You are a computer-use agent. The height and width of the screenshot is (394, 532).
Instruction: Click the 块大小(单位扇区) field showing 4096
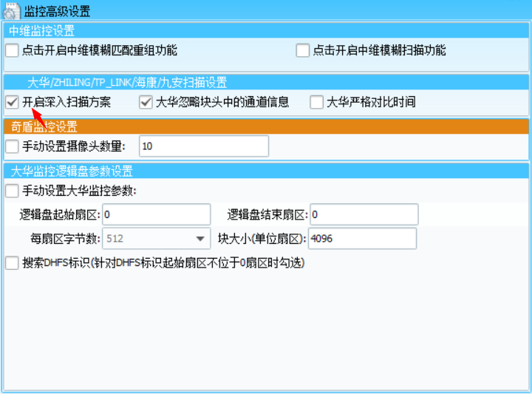click(362, 239)
